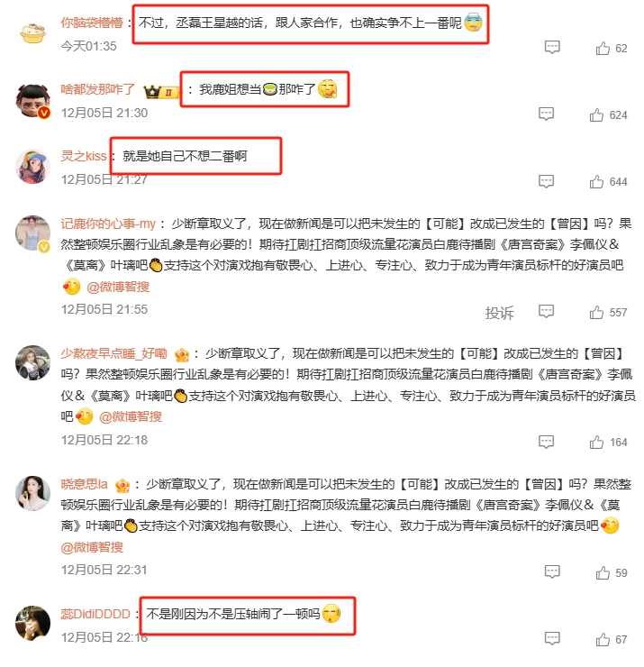Like 啥都发那咋了's comment with 624 likes
This screenshot has height=667, width=644.
pyautogui.click(x=608, y=115)
